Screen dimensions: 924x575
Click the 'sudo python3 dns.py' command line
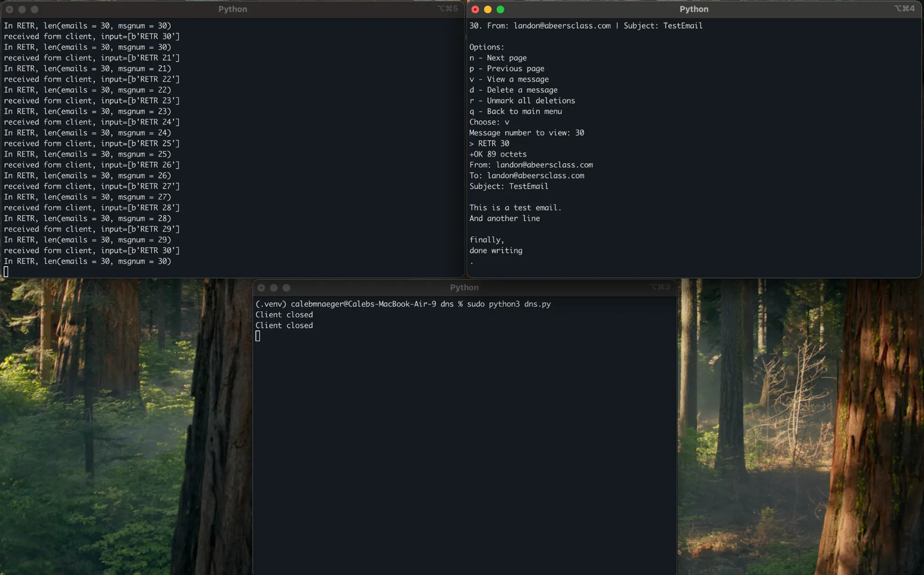[x=403, y=304]
